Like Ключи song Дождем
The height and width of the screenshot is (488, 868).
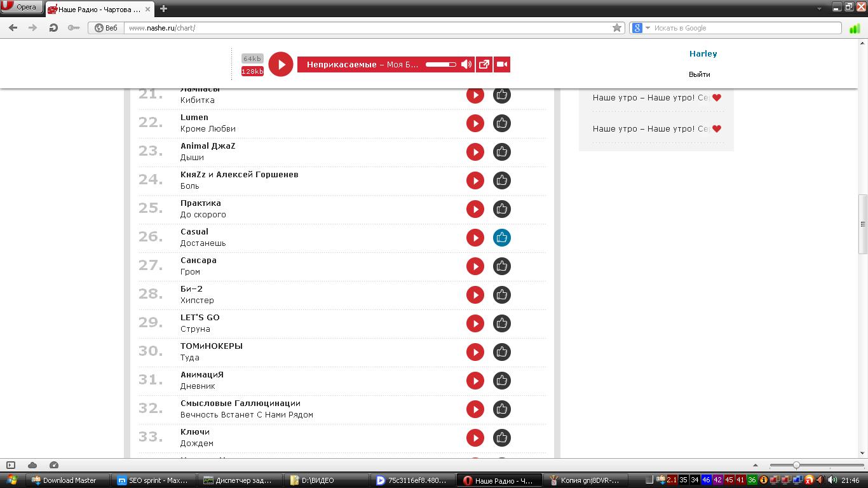[x=502, y=438]
